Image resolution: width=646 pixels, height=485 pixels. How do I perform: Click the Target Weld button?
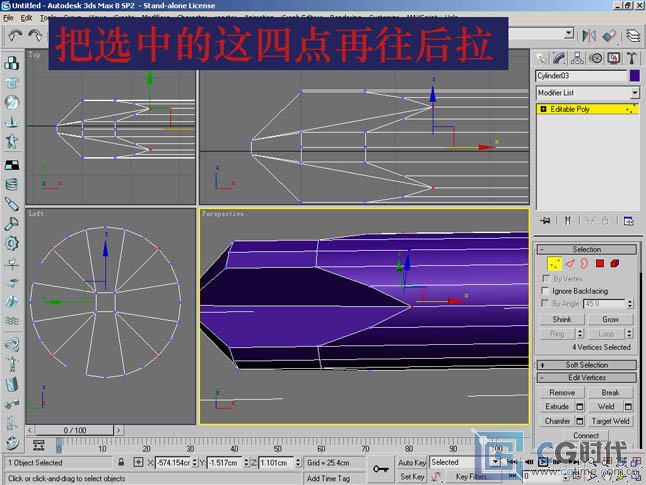(x=611, y=421)
